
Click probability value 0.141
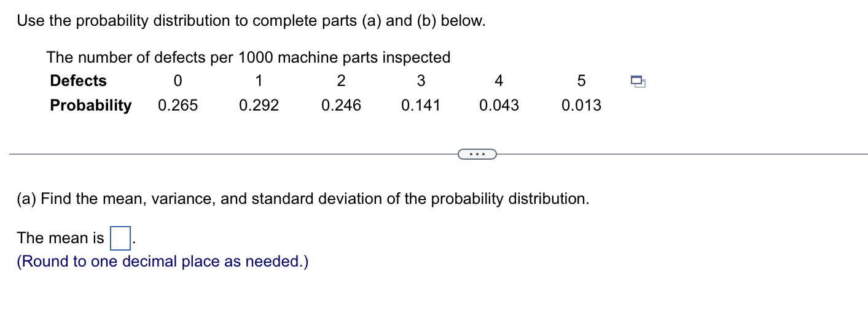(x=421, y=106)
